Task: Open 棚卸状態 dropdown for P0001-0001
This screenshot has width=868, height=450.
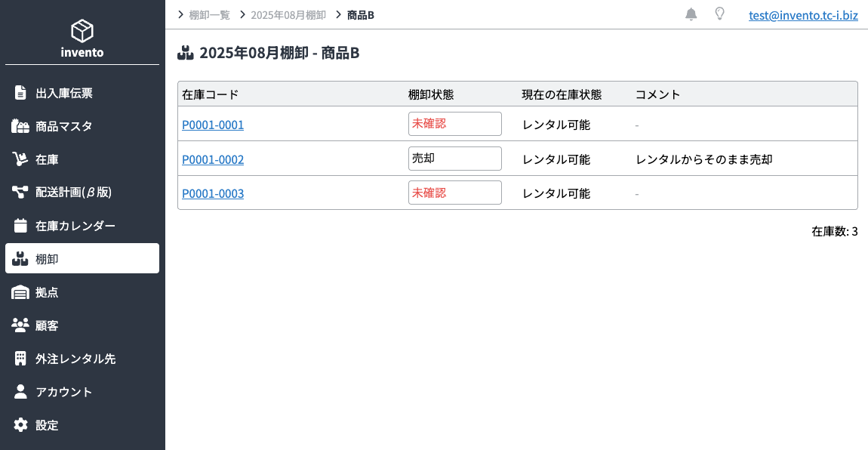Action: coord(455,124)
